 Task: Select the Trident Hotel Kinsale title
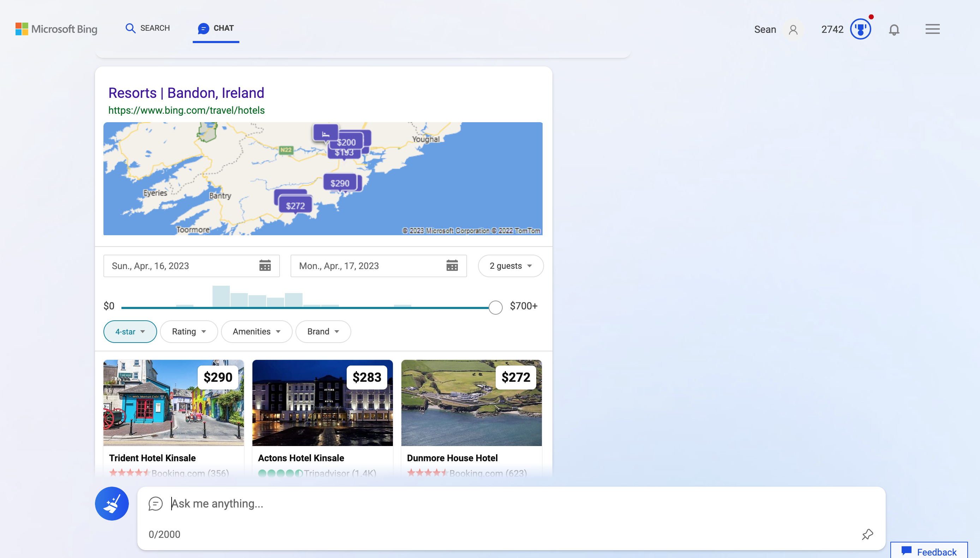153,458
